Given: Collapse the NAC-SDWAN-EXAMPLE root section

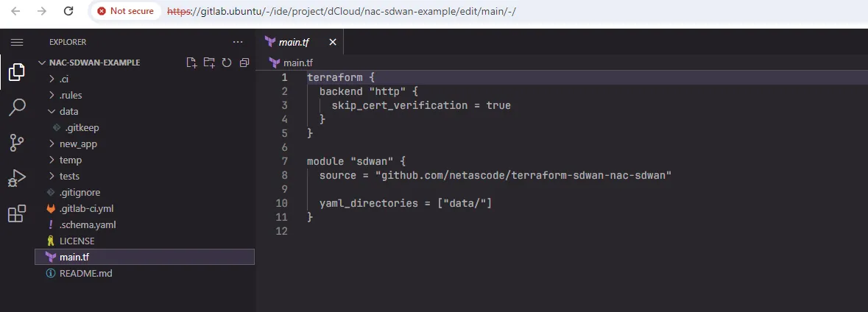Looking at the screenshot, I should point(93,63).
